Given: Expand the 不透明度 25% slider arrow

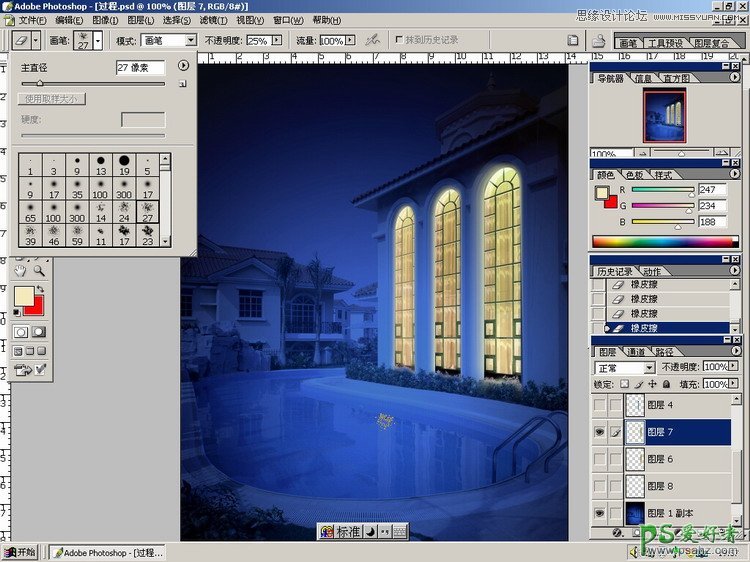Looking at the screenshot, I should click(x=276, y=41).
